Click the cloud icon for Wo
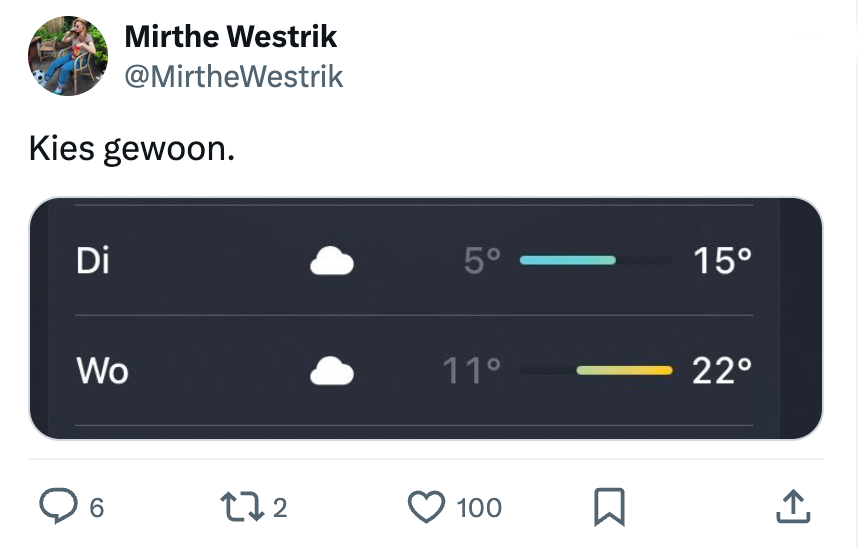Viewport: 858px width, 549px height. [x=331, y=372]
